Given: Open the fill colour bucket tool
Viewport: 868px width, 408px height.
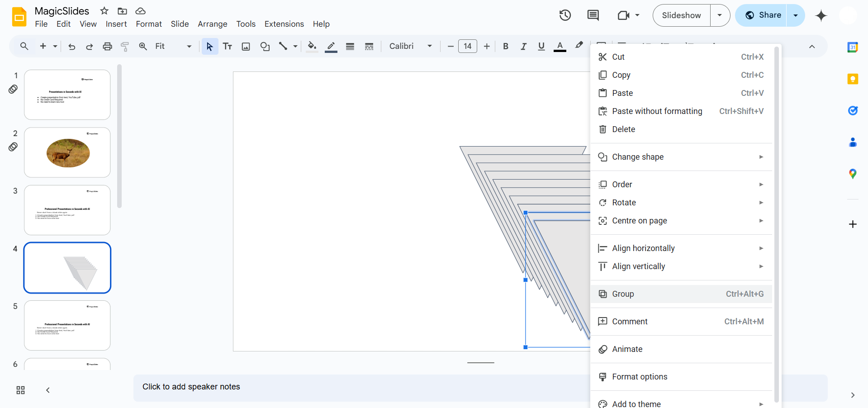Looking at the screenshot, I should click(312, 46).
